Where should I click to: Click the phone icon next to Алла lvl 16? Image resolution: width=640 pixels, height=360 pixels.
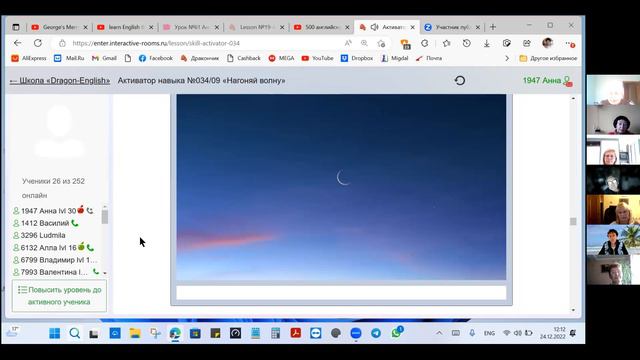point(90,248)
